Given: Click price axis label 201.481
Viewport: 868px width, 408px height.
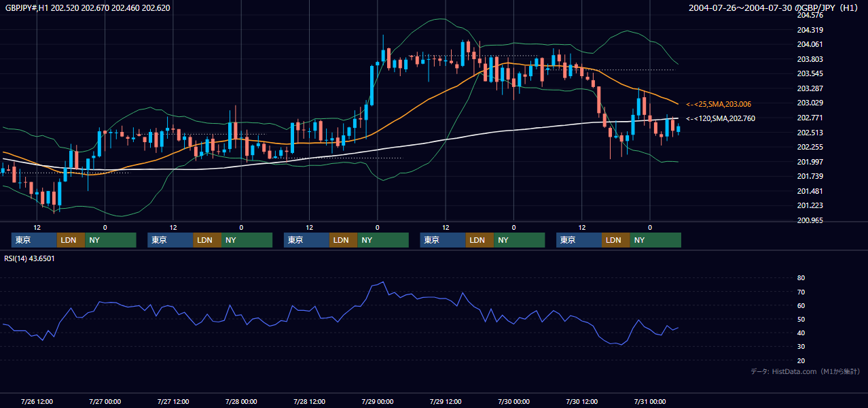Looking at the screenshot, I should point(810,191).
